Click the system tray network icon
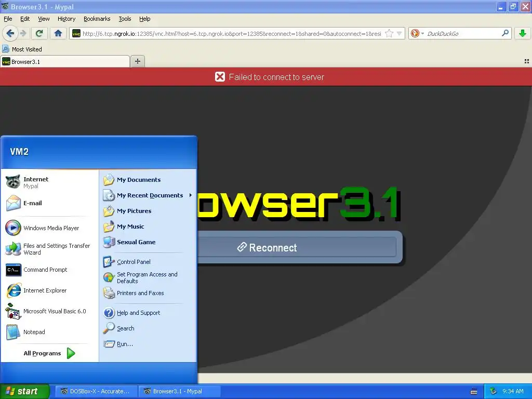 (x=494, y=391)
